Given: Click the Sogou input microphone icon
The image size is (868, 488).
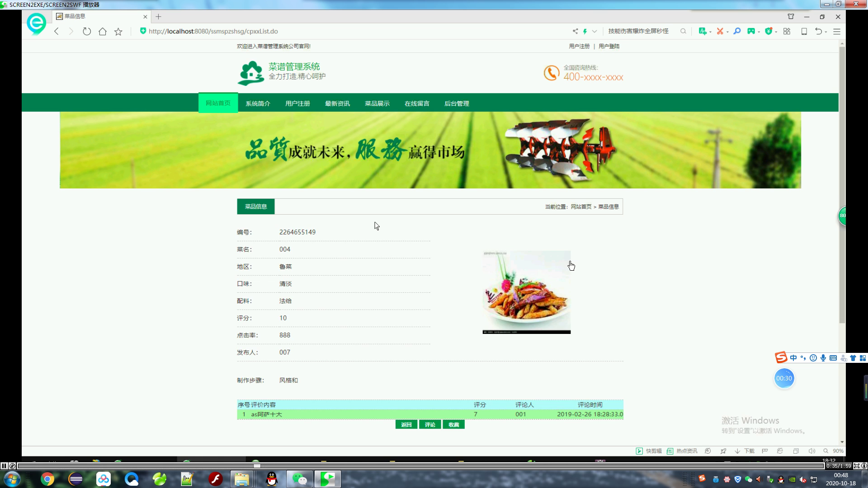Looking at the screenshot, I should click(823, 358).
